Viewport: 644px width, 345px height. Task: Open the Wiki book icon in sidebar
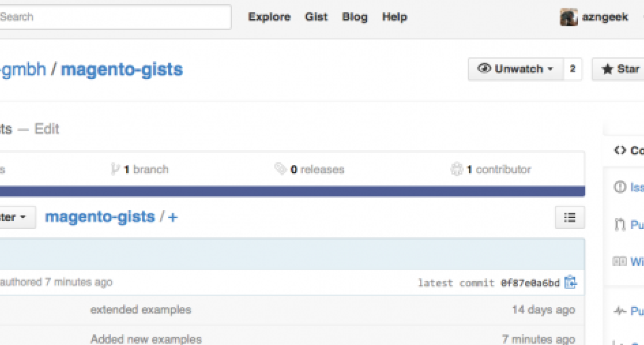(x=620, y=261)
